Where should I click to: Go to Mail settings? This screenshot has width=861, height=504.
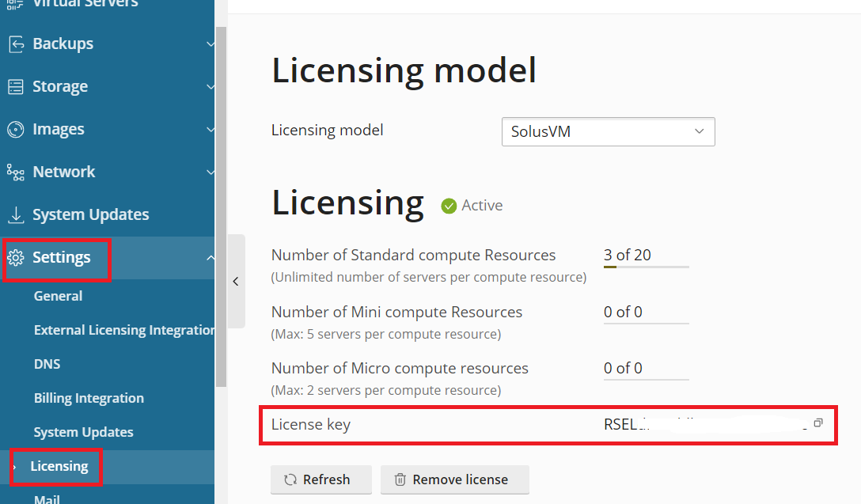tap(47, 499)
